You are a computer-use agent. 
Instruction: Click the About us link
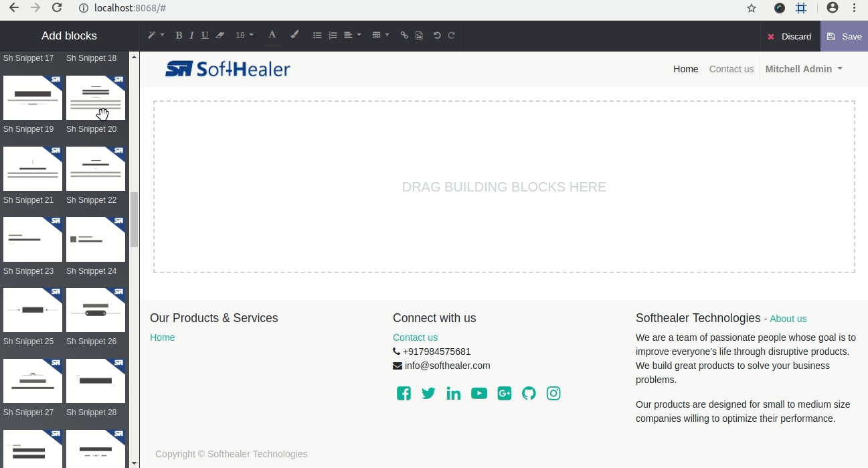pos(788,319)
